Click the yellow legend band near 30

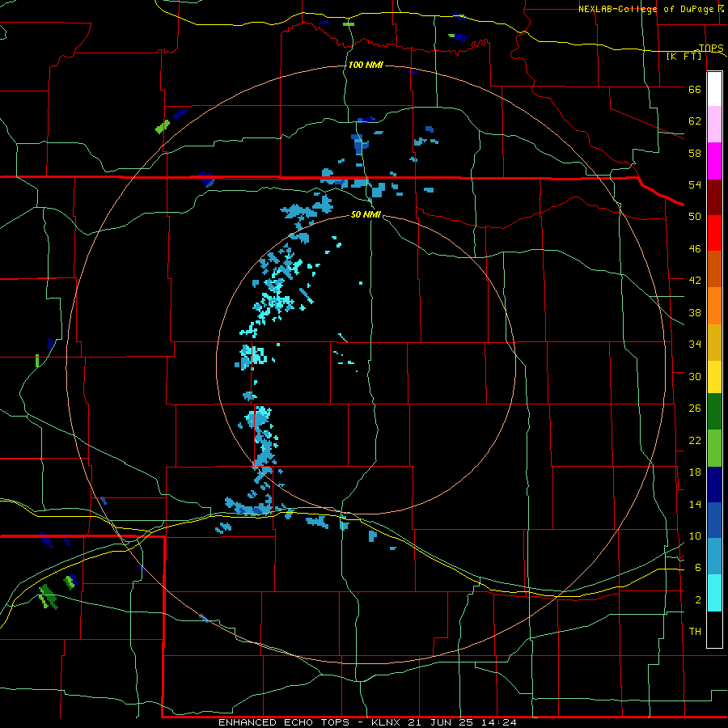coord(714,377)
